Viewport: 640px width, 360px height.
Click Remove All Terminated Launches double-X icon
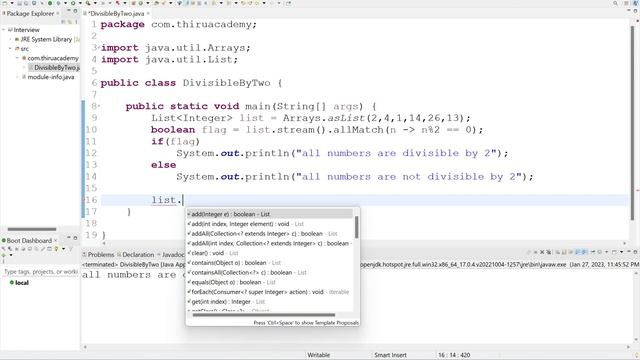pos(548,252)
